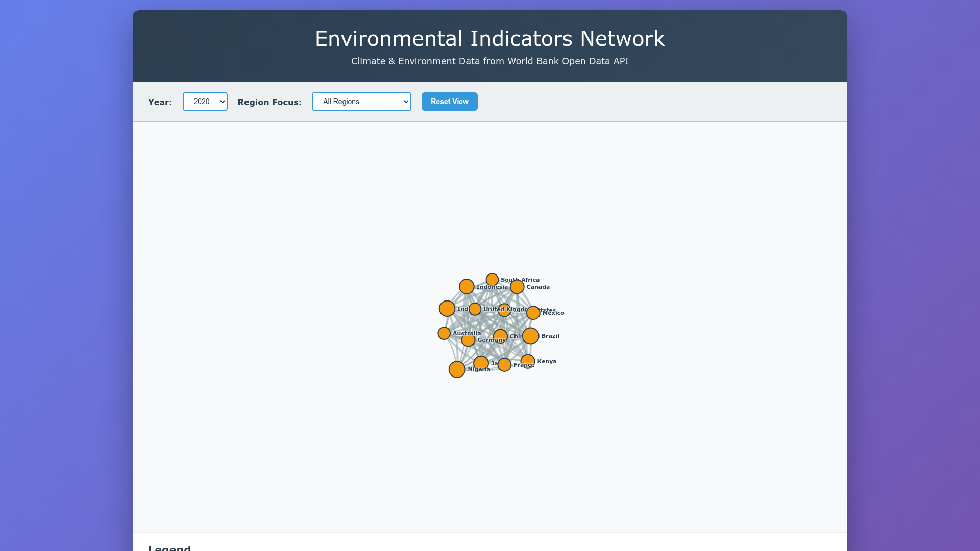The height and width of the screenshot is (551, 980).
Task: Select the Germany node
Action: coord(468,340)
